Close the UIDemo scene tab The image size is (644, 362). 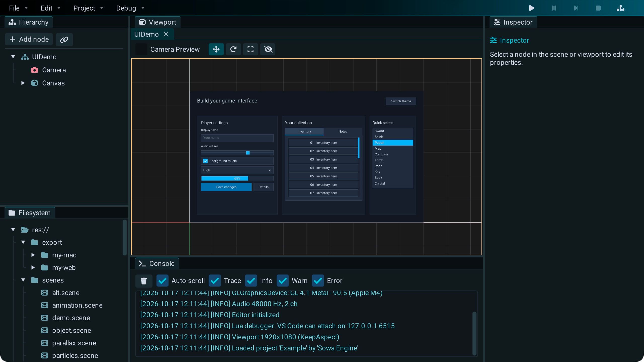pos(166,34)
